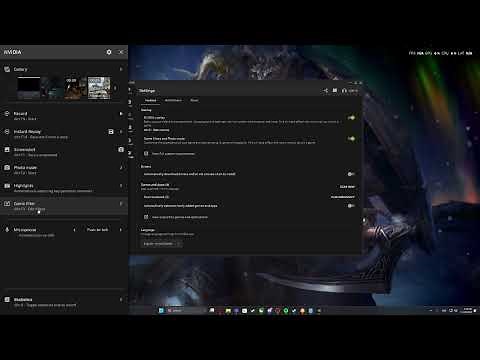Toggle the NVIDIA overlay switch
Screen dimensions: 480x360
351,118
